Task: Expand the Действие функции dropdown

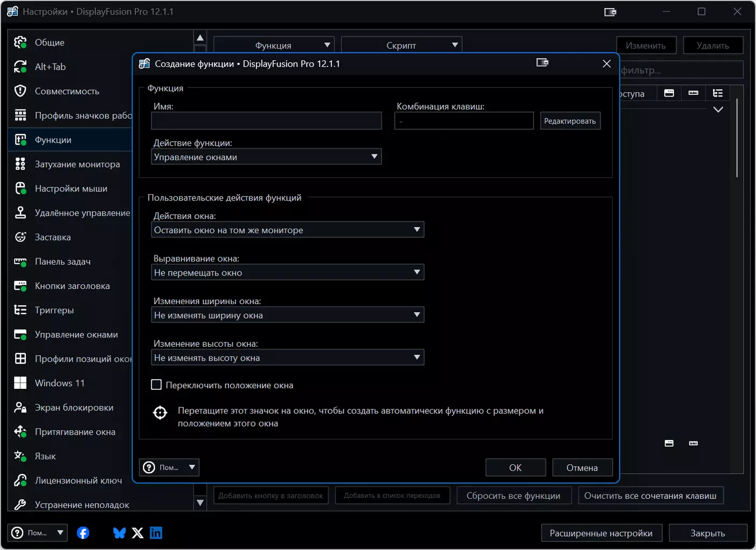Action: 266,157
